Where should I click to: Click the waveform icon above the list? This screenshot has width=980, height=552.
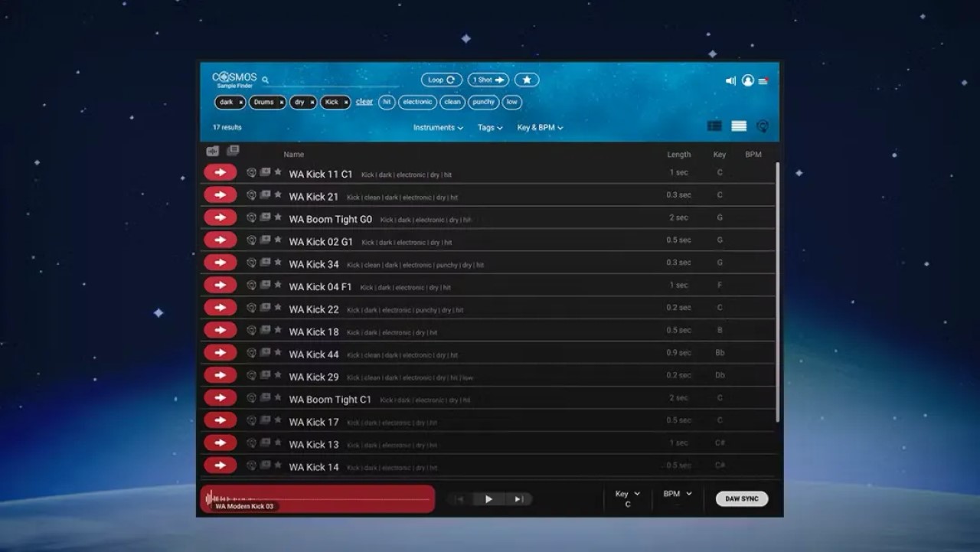[x=213, y=151]
